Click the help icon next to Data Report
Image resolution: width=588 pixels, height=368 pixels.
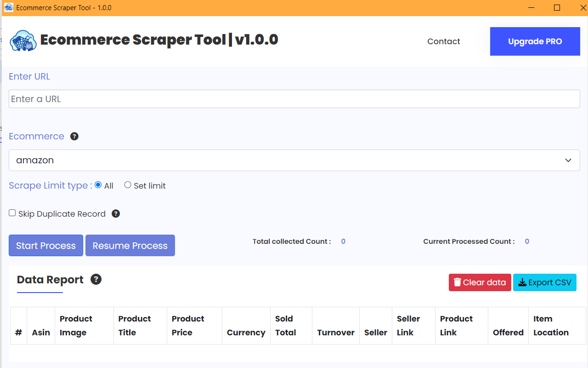(x=96, y=279)
